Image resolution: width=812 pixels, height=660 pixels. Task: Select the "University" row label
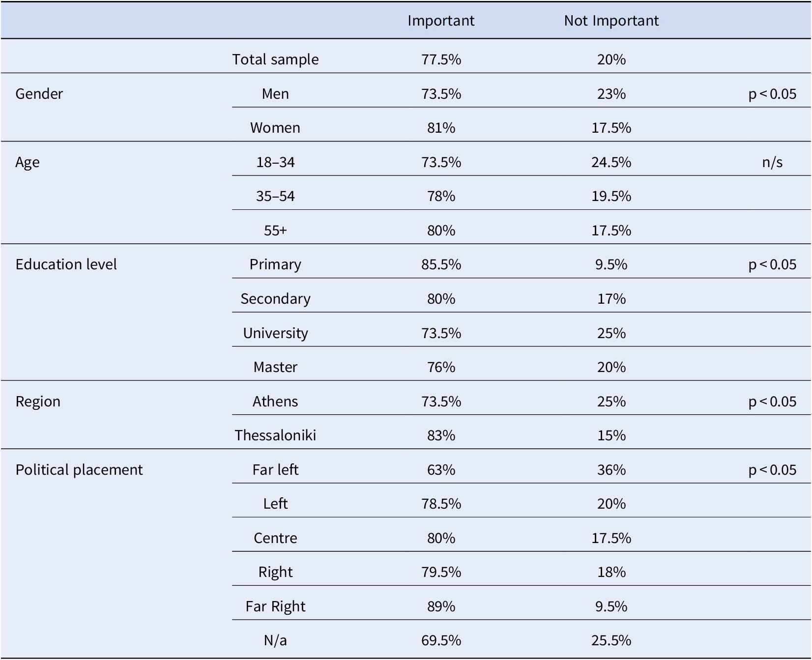coord(275,333)
